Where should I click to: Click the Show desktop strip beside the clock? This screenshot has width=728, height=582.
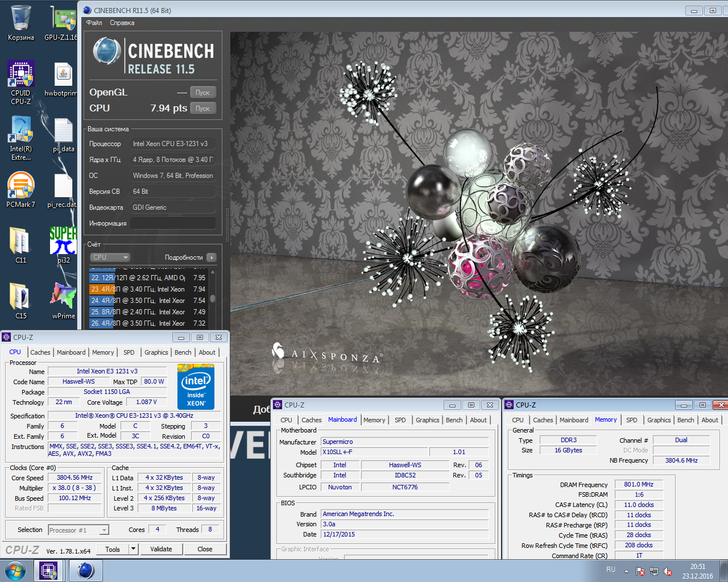(724, 571)
